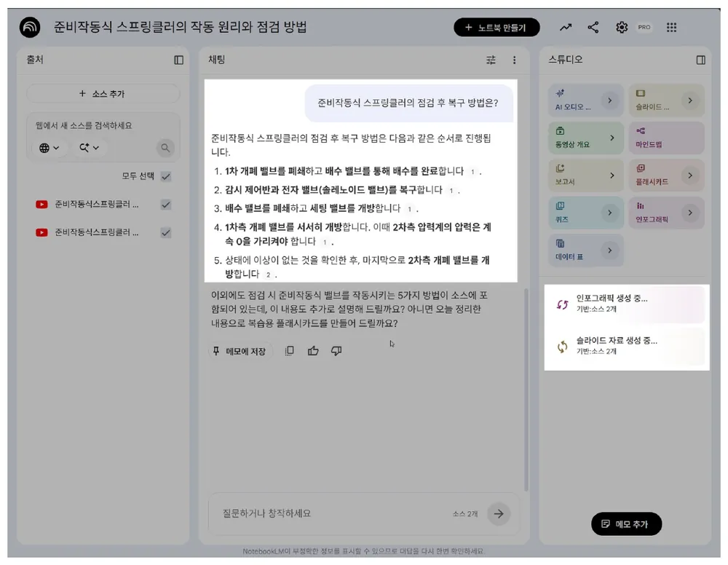Image resolution: width=728 pixels, height=565 pixels.
Task: Give thumbs down to the response
Action: tap(336, 350)
